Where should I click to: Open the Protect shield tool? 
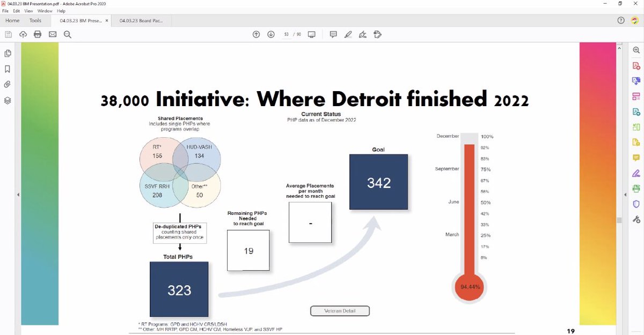pos(636,204)
